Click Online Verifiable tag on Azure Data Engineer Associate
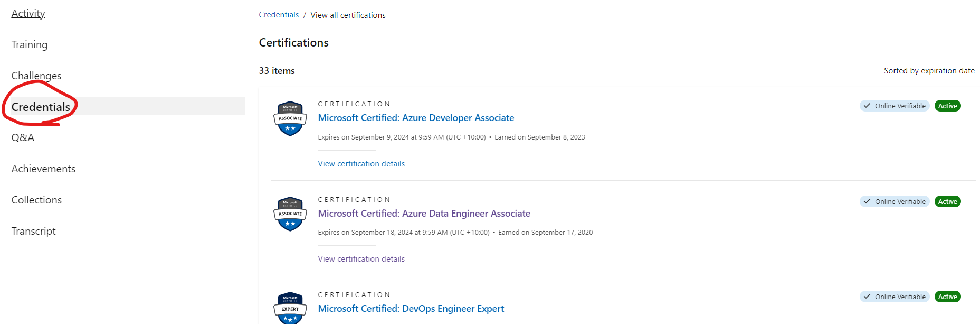Viewport: 980px width, 324px height. (895, 201)
